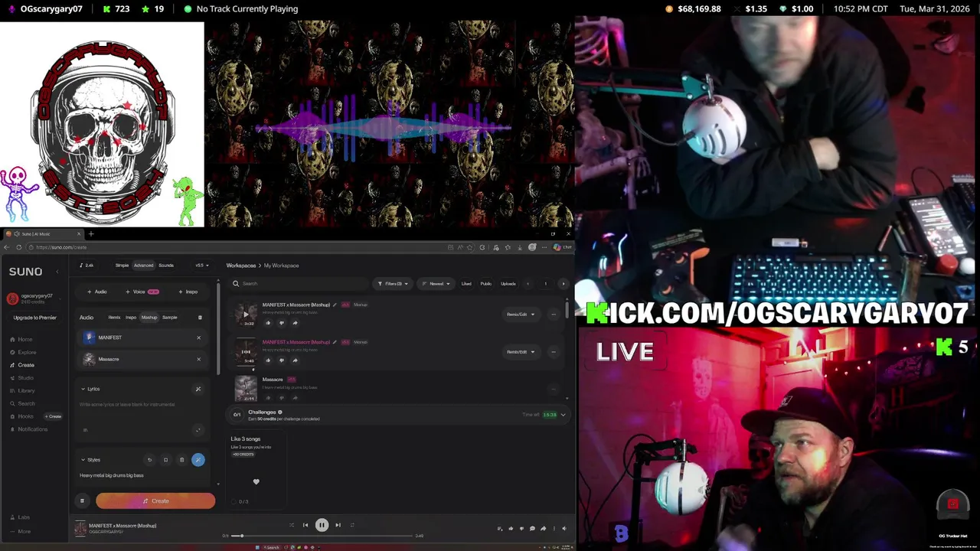This screenshot has width=980, height=551.
Task: Open Home in Suno sidebar
Action: click(21, 339)
